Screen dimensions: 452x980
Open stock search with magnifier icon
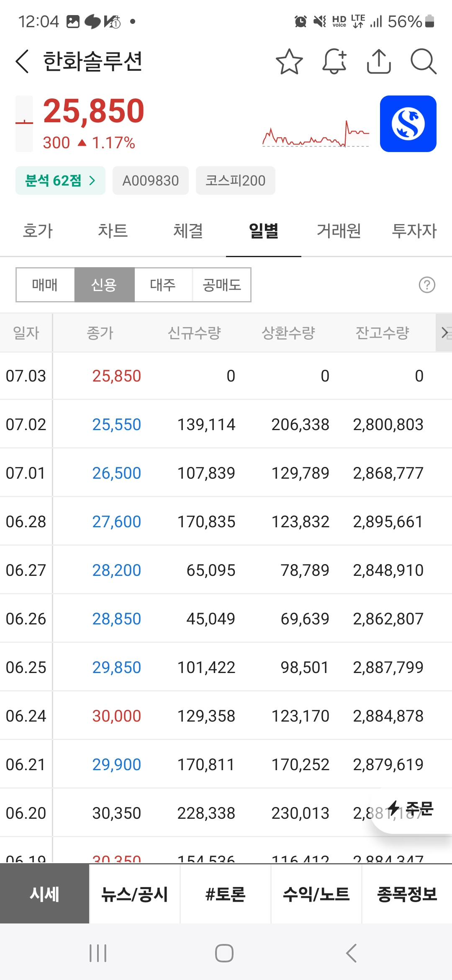coord(424,62)
